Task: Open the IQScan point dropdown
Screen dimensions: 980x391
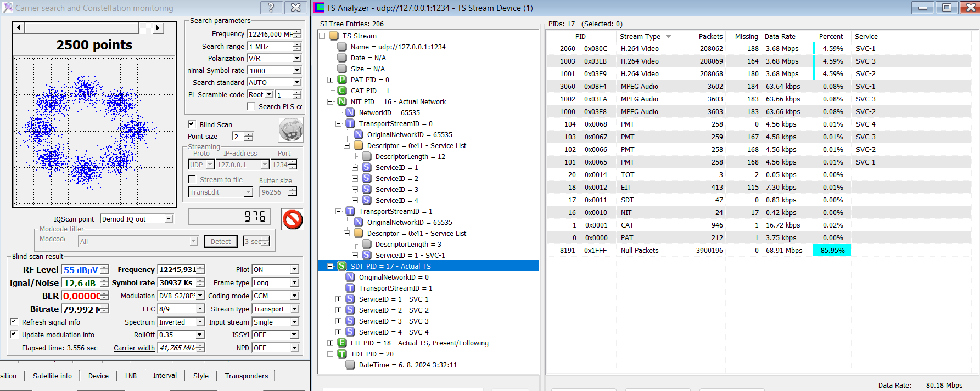Action: pos(169,219)
